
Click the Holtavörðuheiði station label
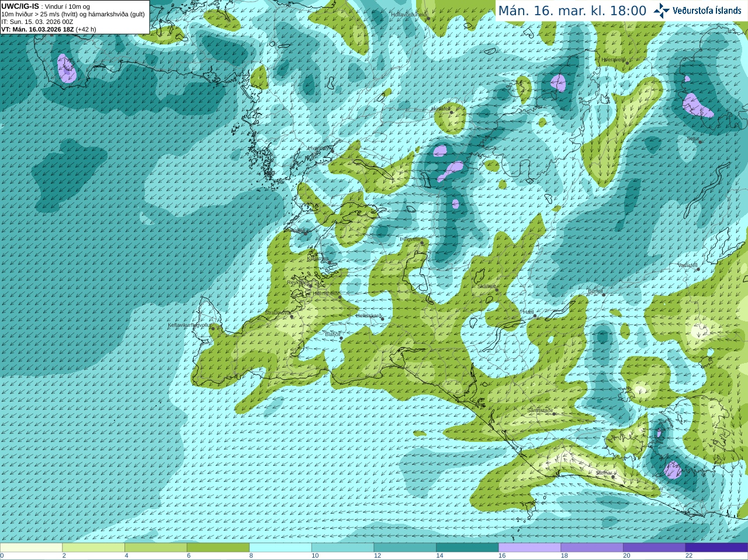click(x=409, y=14)
